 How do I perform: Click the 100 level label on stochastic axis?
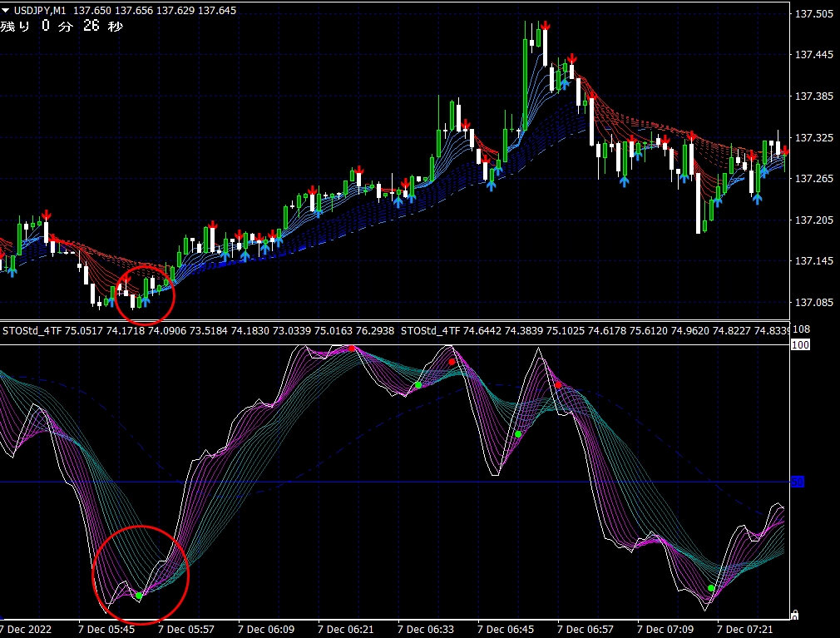point(800,344)
